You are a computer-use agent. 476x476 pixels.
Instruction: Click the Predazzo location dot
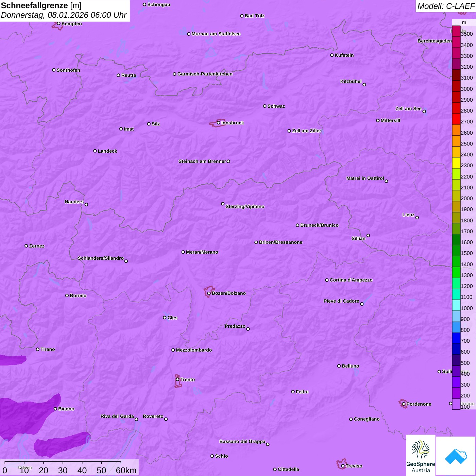[248, 329]
